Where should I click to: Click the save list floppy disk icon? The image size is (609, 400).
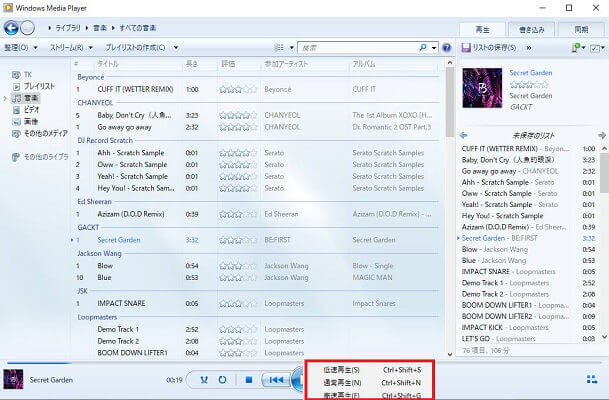(466, 48)
